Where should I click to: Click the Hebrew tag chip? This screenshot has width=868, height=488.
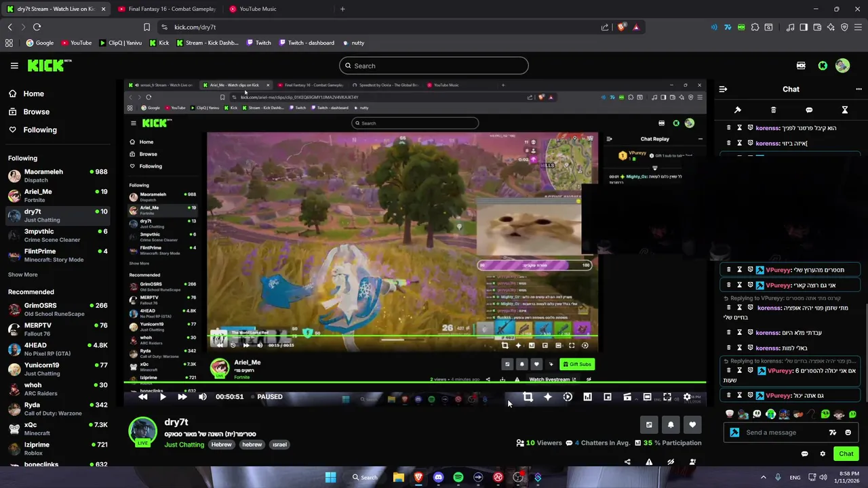click(x=221, y=445)
